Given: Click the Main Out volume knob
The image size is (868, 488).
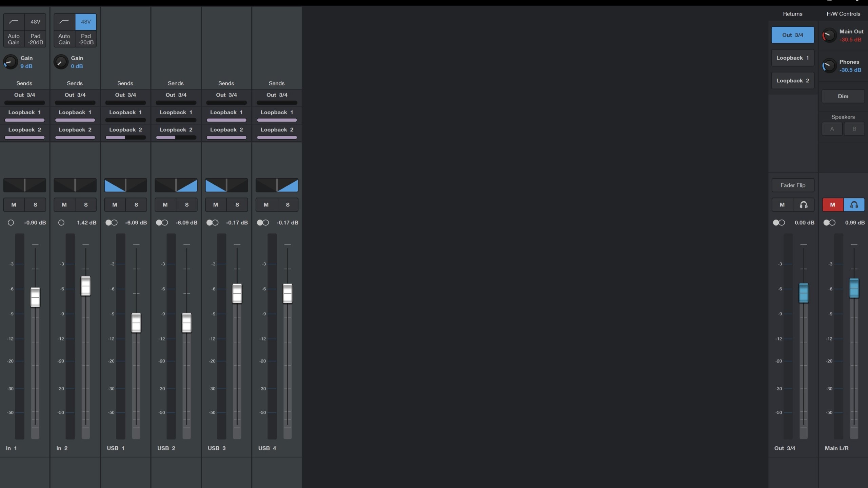Looking at the screenshot, I should point(829,35).
